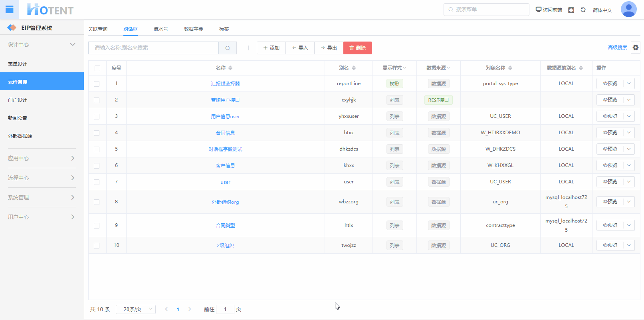
Task: Open row 3 action dropdown arrow beside 预览
Action: point(629,116)
